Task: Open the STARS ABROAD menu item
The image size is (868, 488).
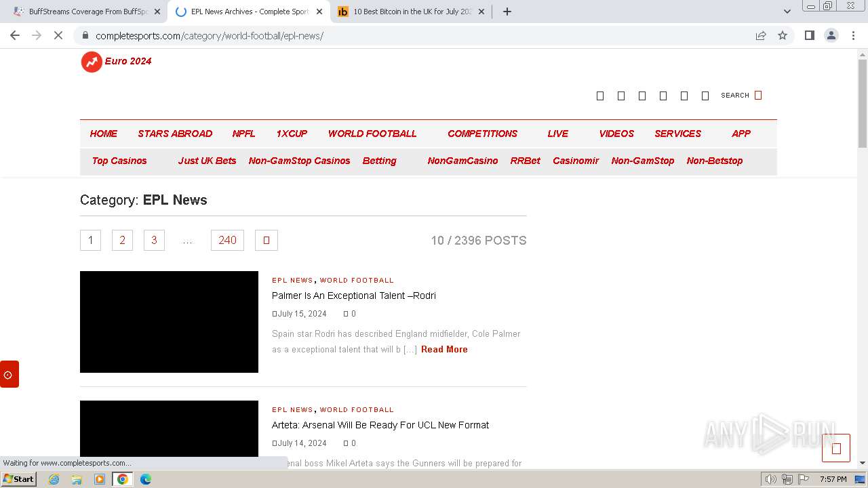Action: coord(175,134)
